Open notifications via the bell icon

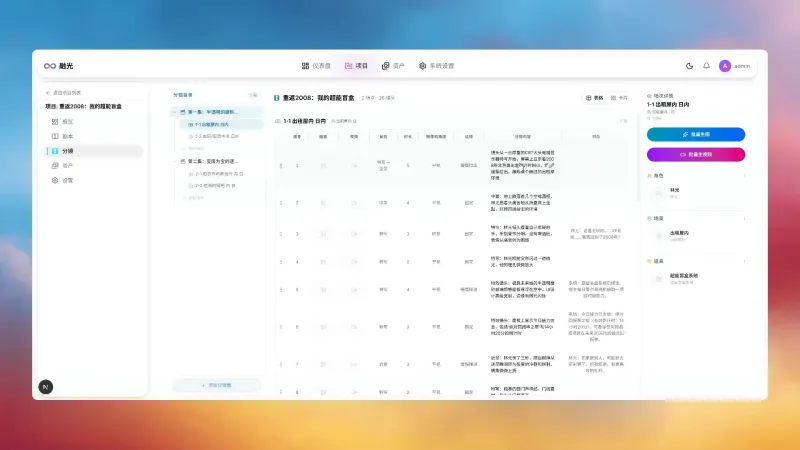706,66
